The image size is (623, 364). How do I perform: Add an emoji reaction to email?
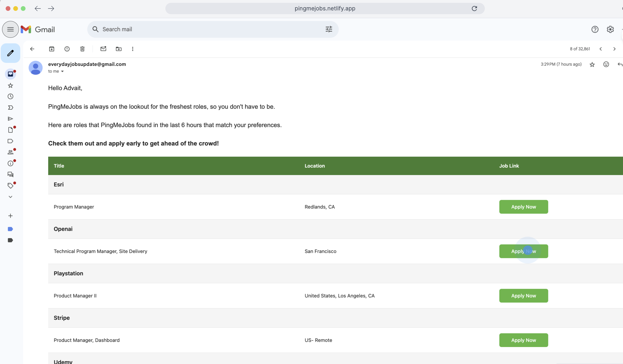coord(606,64)
